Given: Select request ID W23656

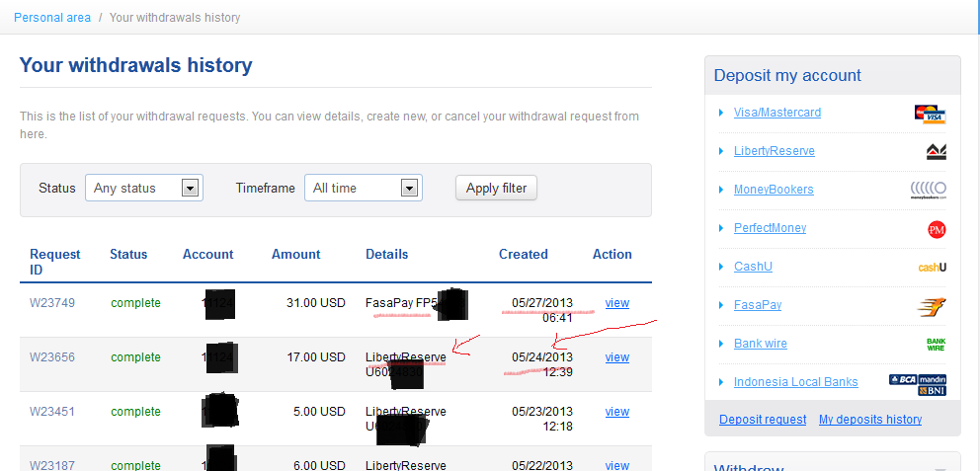Looking at the screenshot, I should coord(52,357).
